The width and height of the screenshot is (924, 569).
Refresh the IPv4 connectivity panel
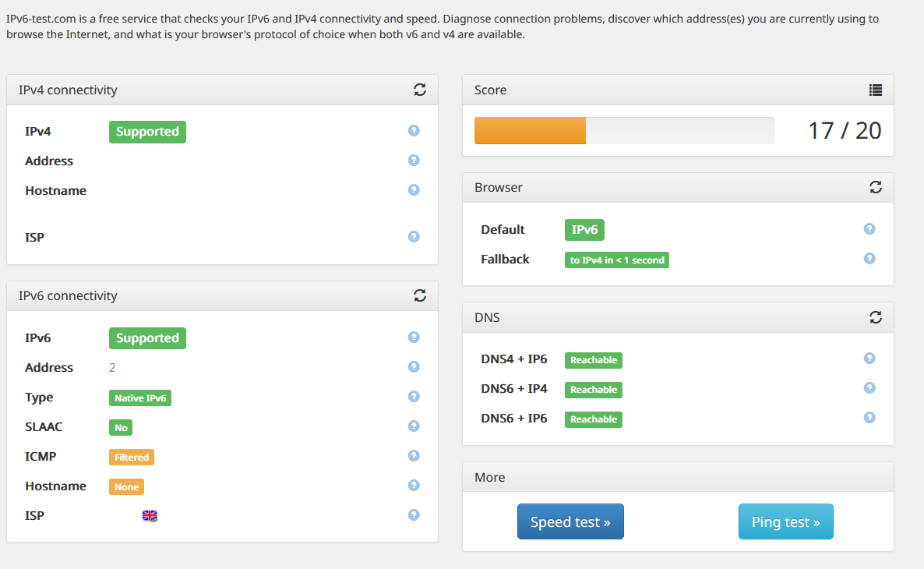coord(420,90)
